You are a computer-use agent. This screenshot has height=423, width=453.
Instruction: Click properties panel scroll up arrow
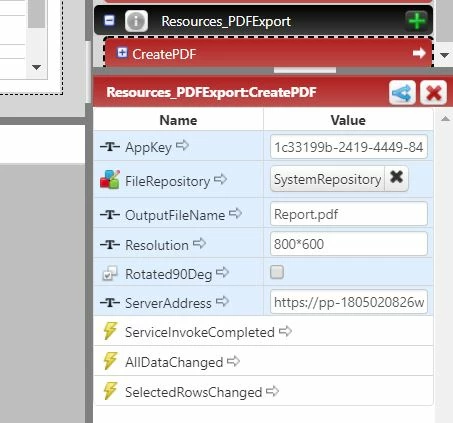click(x=445, y=119)
